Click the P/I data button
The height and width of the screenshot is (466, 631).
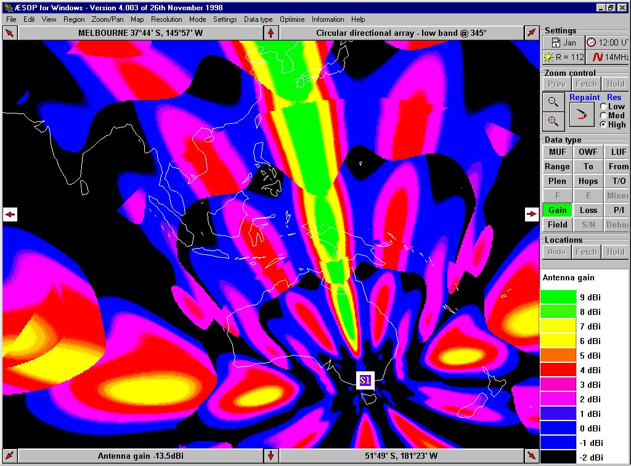point(617,210)
